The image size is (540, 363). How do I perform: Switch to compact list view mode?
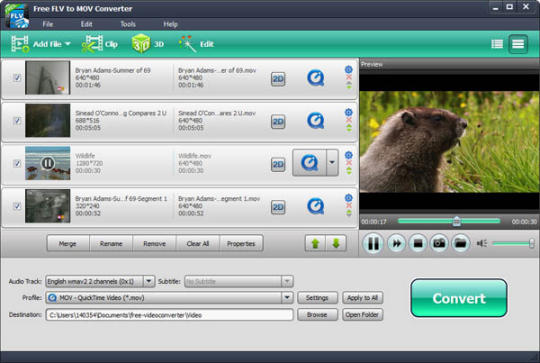(x=497, y=44)
